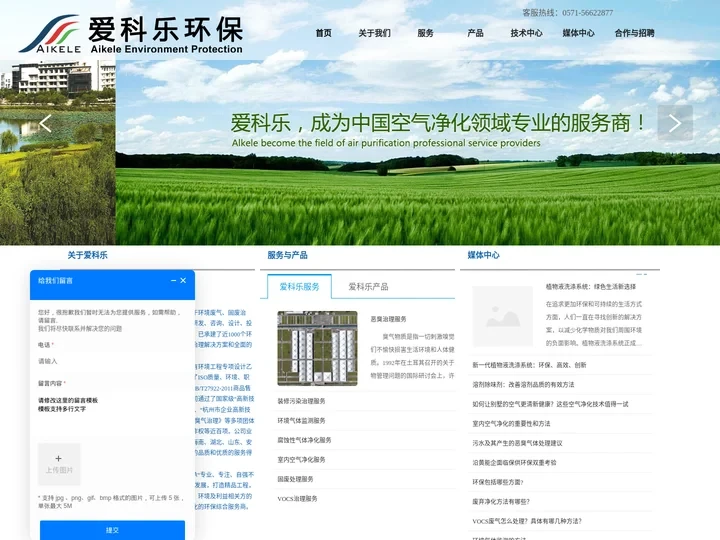Open 室内空气净化服务 link

(301, 460)
